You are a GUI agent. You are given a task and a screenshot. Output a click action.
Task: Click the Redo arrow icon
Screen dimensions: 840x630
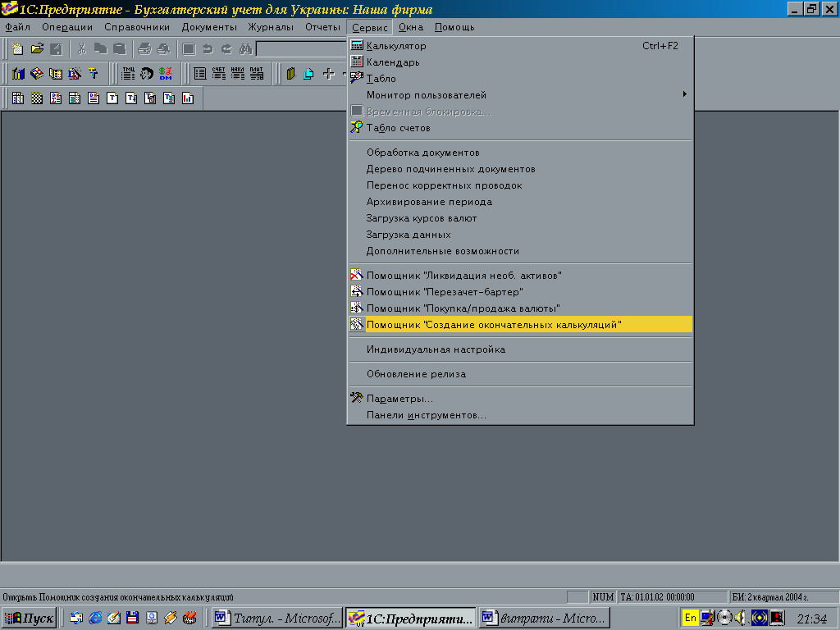[226, 49]
